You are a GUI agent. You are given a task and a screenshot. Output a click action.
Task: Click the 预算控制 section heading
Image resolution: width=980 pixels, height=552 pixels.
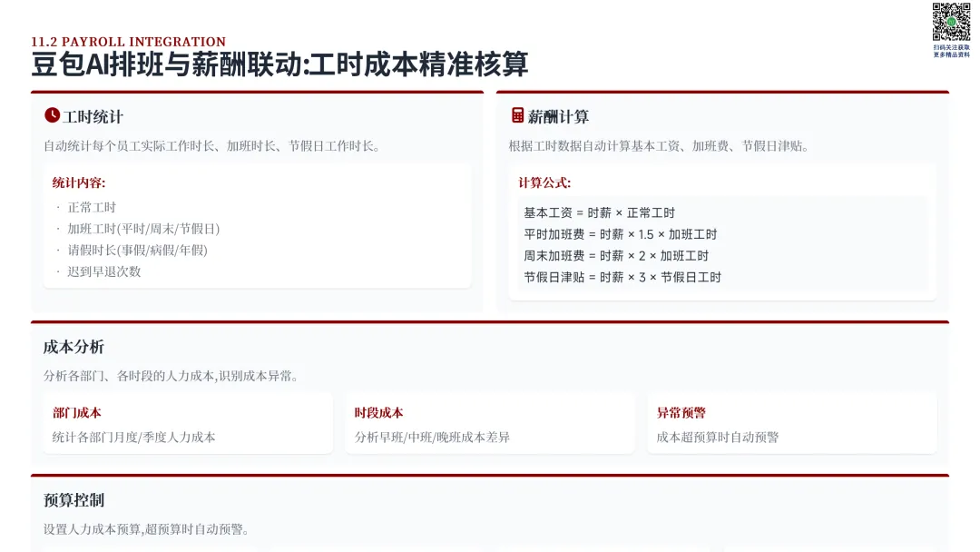point(73,501)
